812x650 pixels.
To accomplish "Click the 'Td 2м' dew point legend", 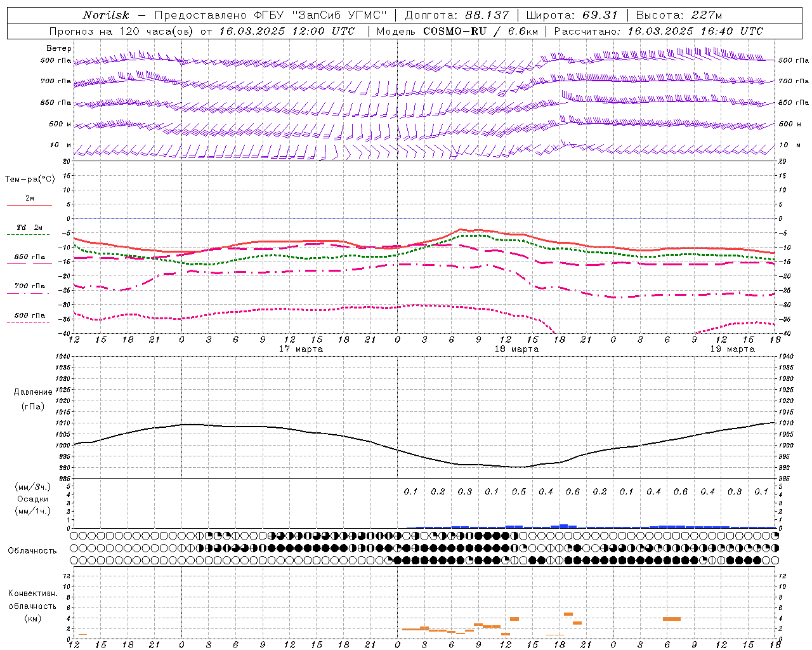I will coord(30,227).
